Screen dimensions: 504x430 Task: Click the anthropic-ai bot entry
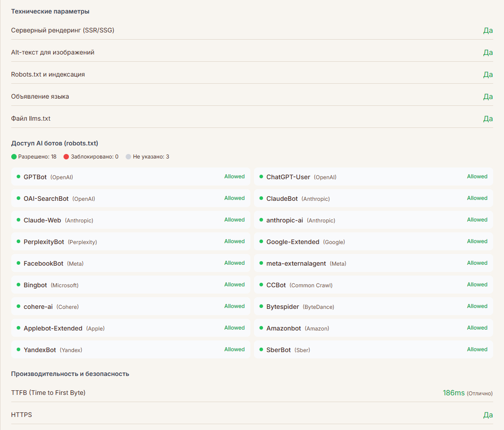pos(373,220)
